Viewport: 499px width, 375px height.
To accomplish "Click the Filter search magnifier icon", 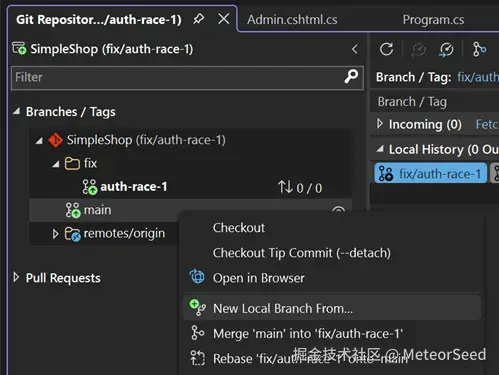I will [x=351, y=77].
